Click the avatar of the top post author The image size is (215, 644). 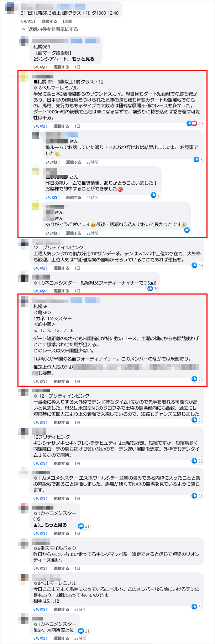11,7
